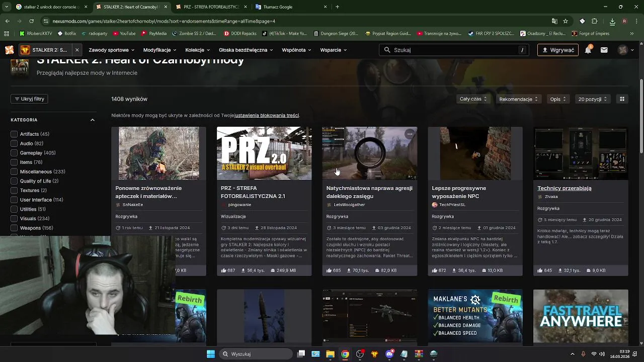Click the microphone icon in system tray
Image resolution: width=644 pixels, height=362 pixels.
pos(583,354)
